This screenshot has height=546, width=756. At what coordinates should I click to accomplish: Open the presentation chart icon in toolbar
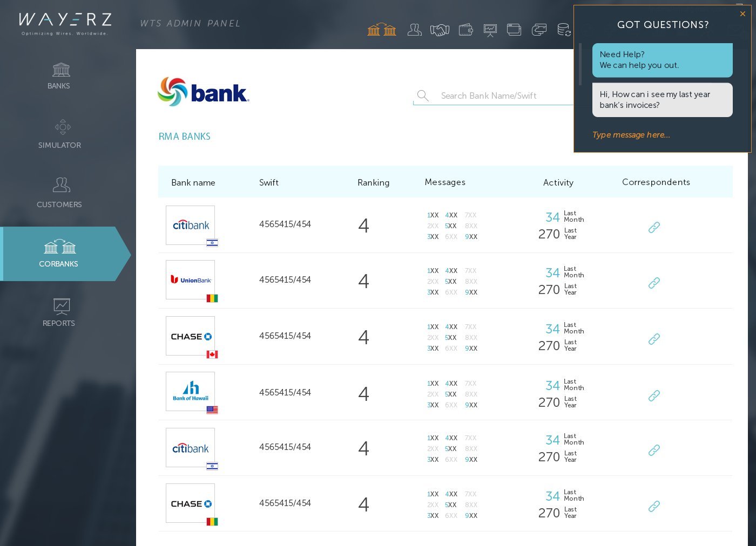point(490,30)
